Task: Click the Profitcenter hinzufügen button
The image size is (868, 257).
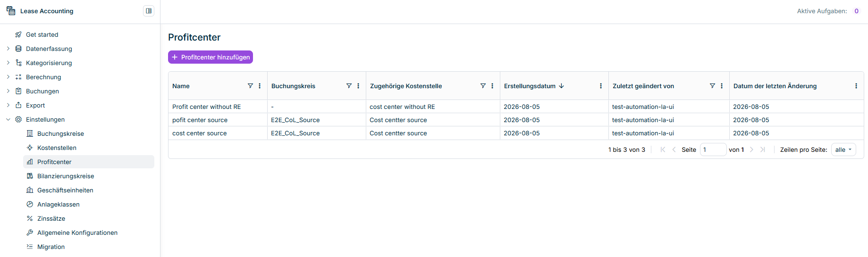Action: 211,57
